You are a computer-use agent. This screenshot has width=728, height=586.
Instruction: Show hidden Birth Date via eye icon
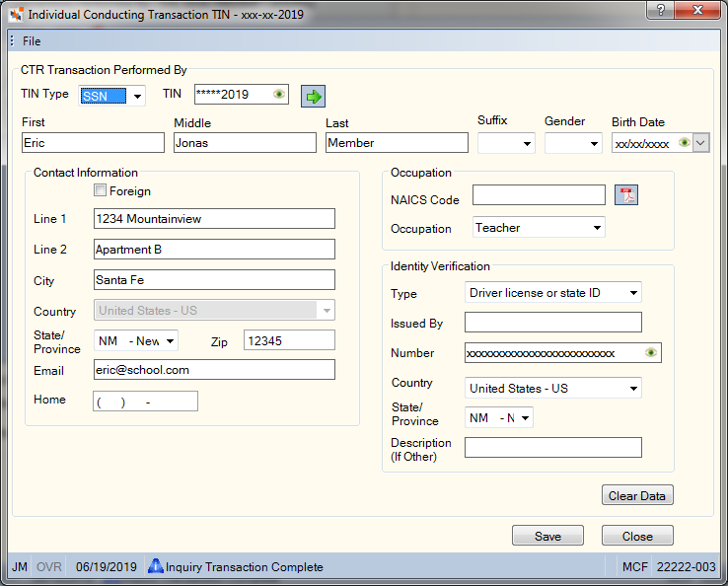(684, 142)
